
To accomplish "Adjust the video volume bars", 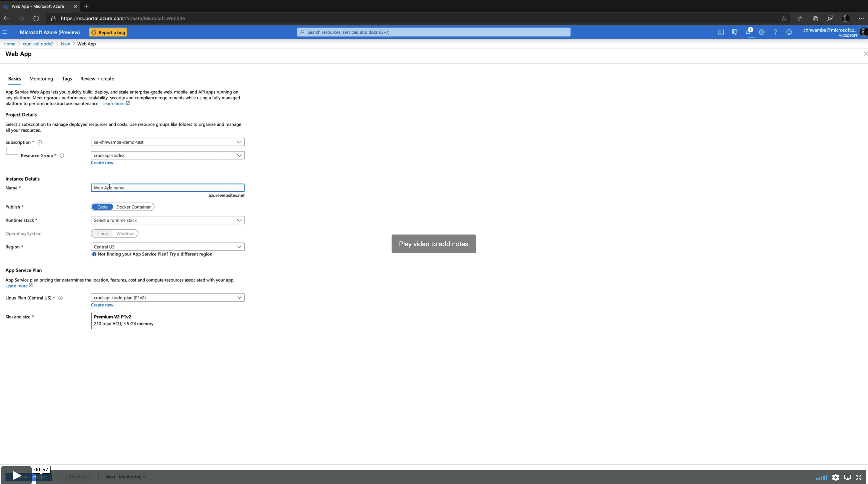I will [821, 477].
